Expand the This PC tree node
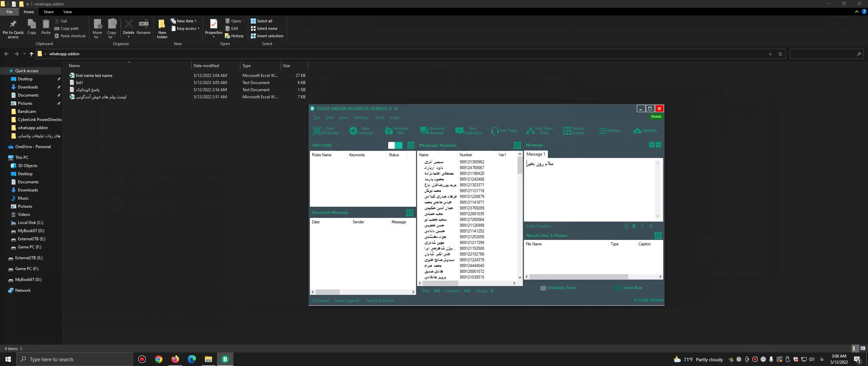The image size is (868, 366). tap(4, 158)
